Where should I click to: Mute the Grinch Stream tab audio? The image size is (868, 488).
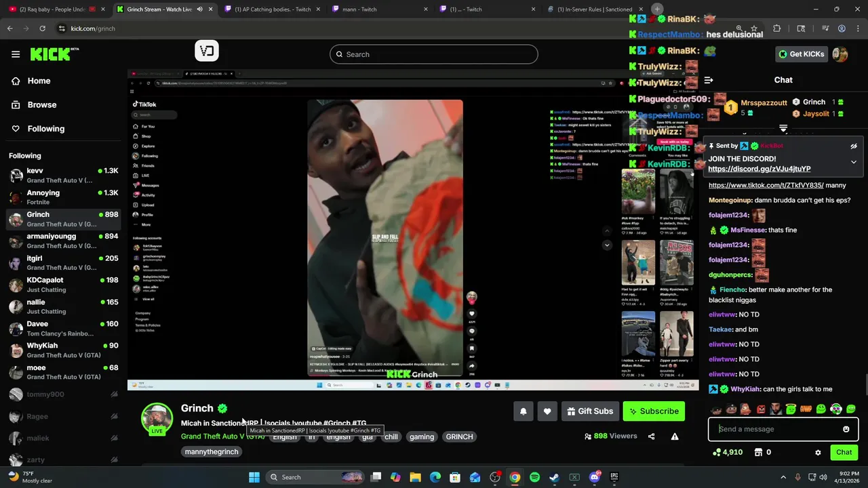[x=199, y=9]
